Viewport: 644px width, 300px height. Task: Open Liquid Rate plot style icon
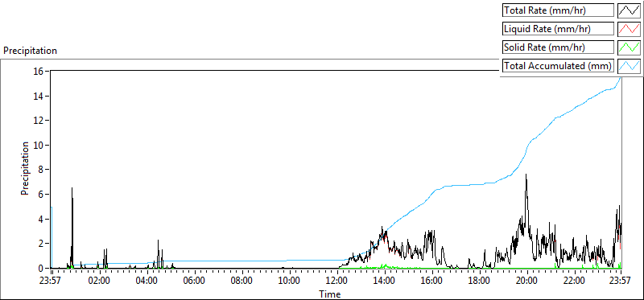point(629,29)
